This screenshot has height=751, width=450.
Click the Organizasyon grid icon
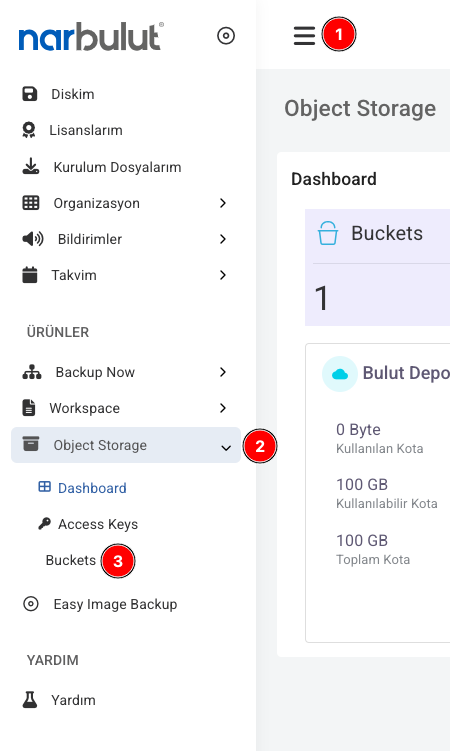(x=31, y=203)
